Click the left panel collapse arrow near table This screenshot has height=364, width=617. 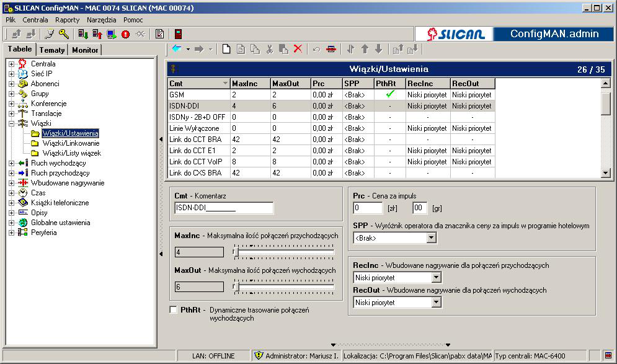point(161,140)
